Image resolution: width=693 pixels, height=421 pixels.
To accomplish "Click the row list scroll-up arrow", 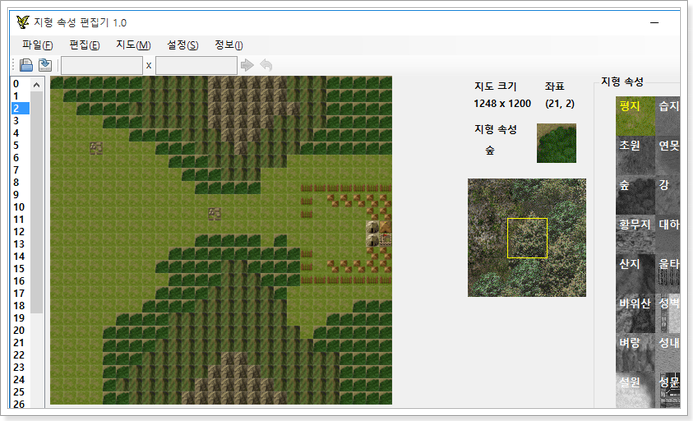I will pos(37,84).
